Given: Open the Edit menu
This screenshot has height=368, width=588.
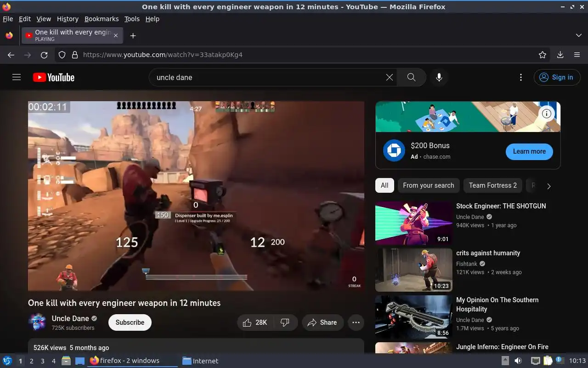Looking at the screenshot, I should pyautogui.click(x=25, y=19).
